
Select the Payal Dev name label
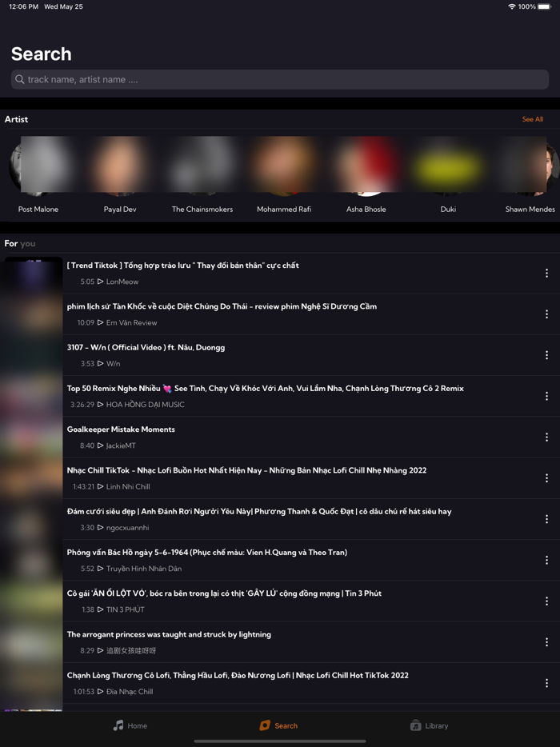click(x=120, y=209)
